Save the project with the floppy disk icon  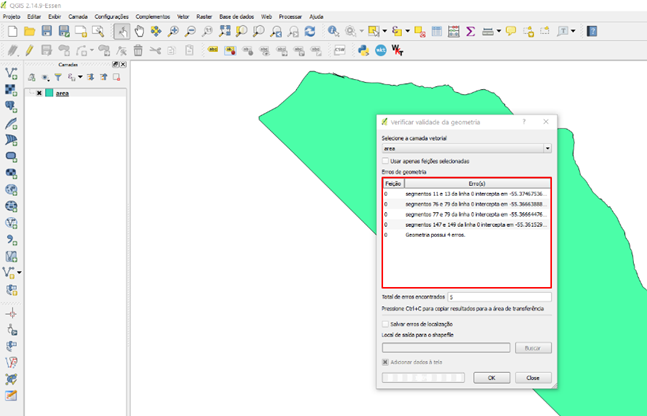[47, 31]
